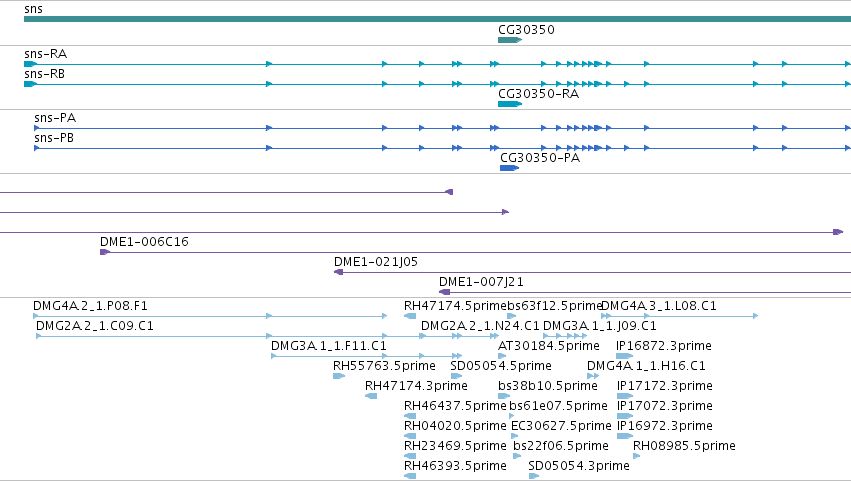
Task: Select the DMG4A1_1.H16.C1 EST label
Action: [646, 366]
